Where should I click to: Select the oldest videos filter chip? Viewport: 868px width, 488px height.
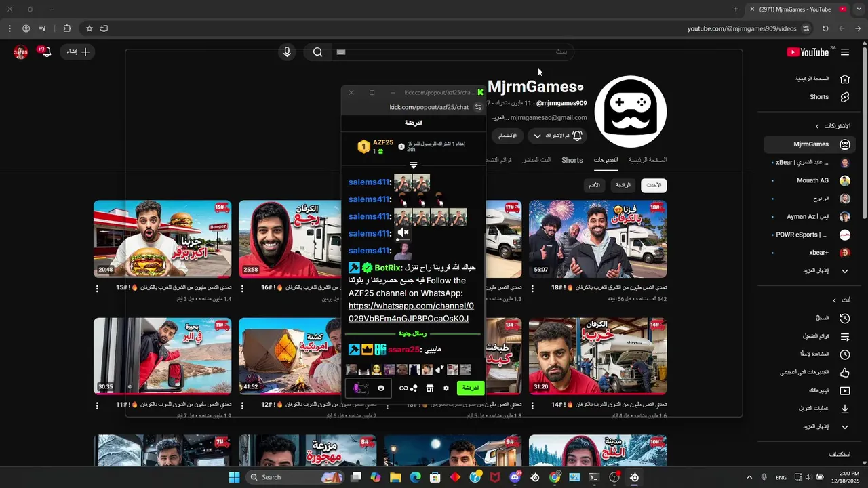(594, 185)
